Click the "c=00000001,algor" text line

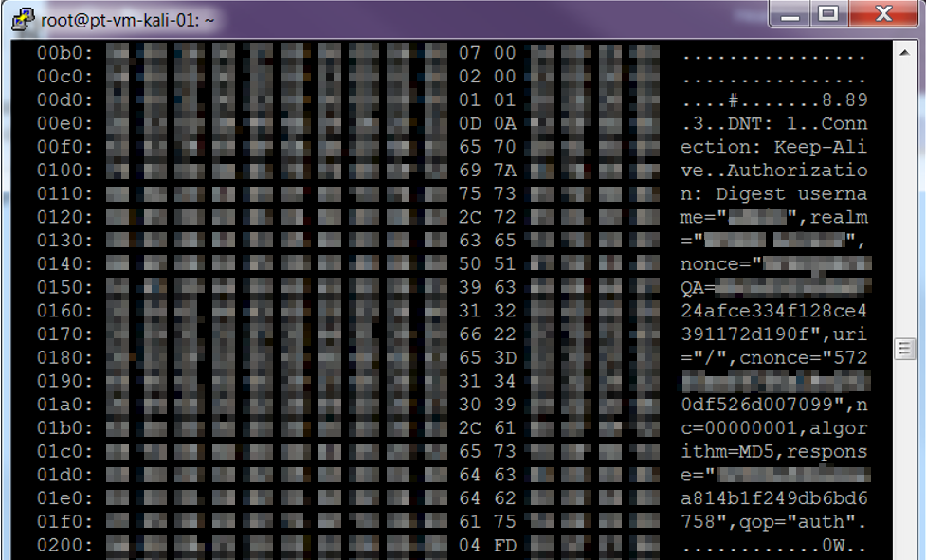tap(773, 428)
